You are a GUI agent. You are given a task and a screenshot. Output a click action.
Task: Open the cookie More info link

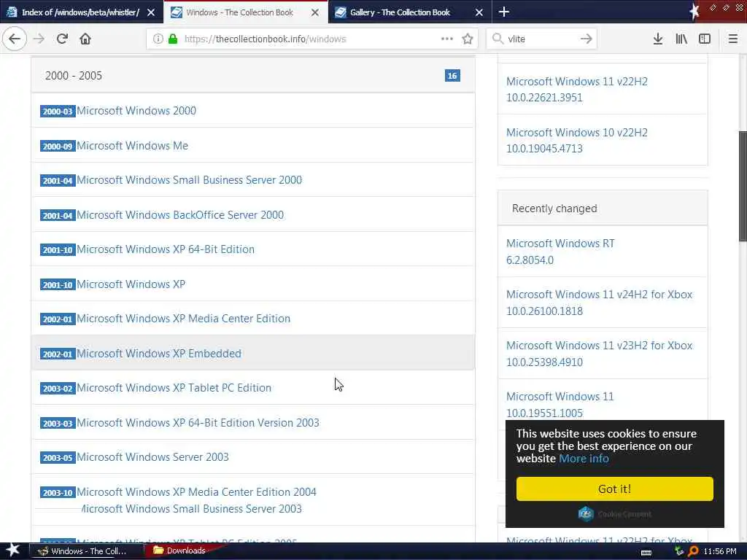pyautogui.click(x=584, y=459)
